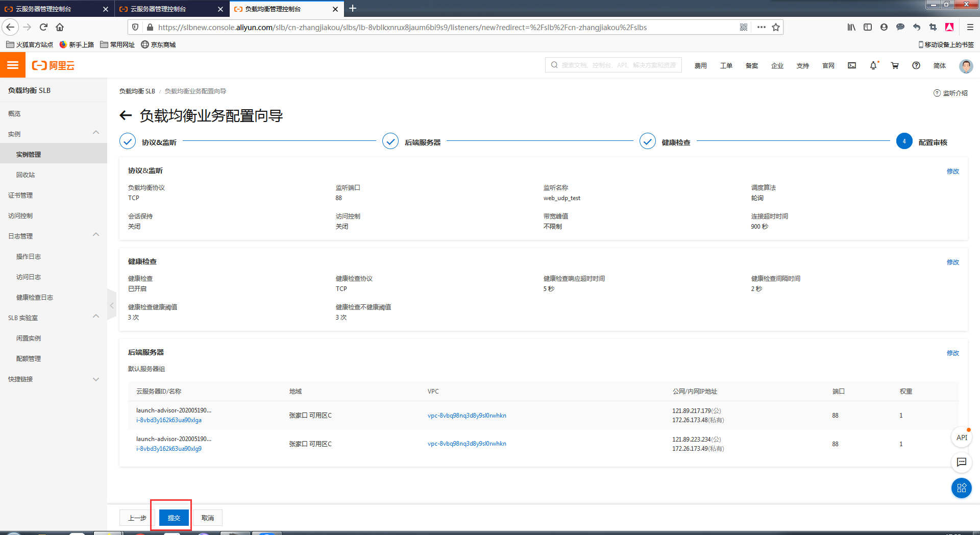Click the user avatar in top right
The width and height of the screenshot is (980, 535).
pyautogui.click(x=966, y=65)
